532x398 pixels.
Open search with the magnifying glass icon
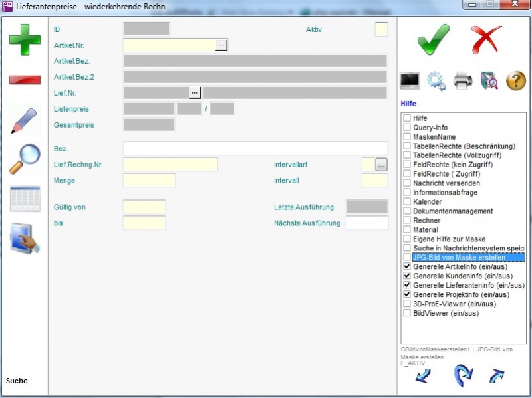coord(25,159)
